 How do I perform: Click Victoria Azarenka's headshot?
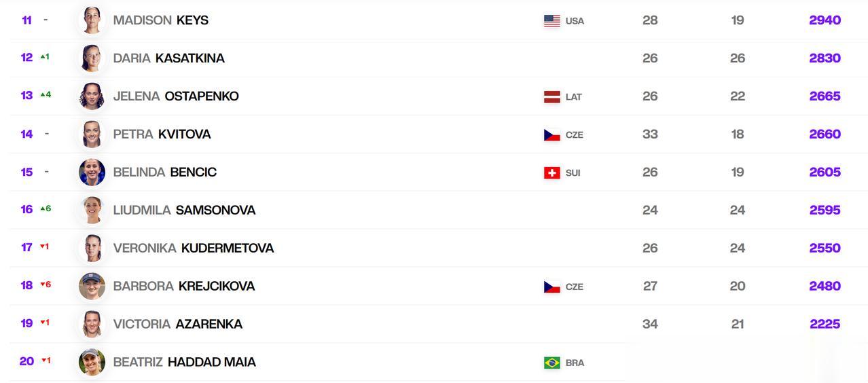point(92,325)
